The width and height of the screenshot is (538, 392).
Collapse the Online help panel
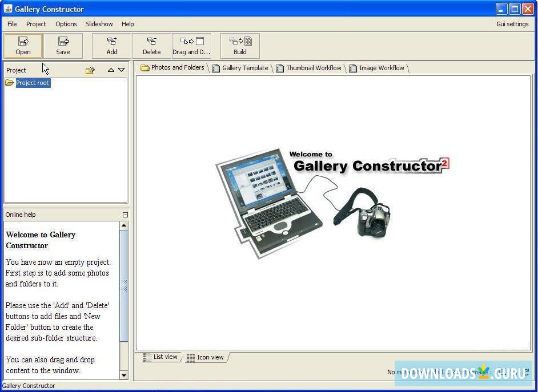[x=125, y=215]
